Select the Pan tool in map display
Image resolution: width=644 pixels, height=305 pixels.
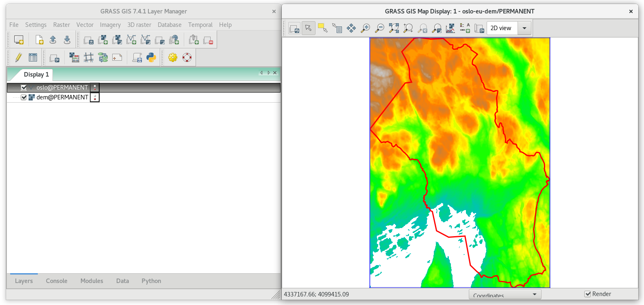point(351,28)
